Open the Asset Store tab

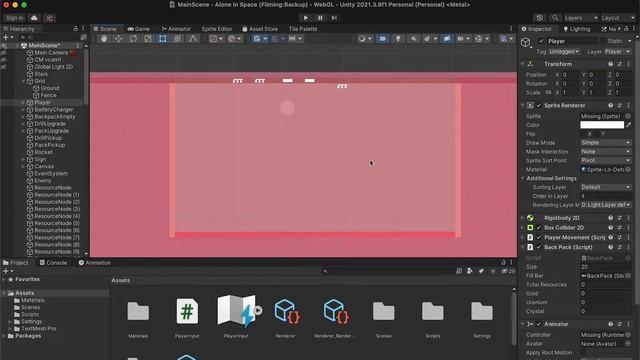[260, 29]
